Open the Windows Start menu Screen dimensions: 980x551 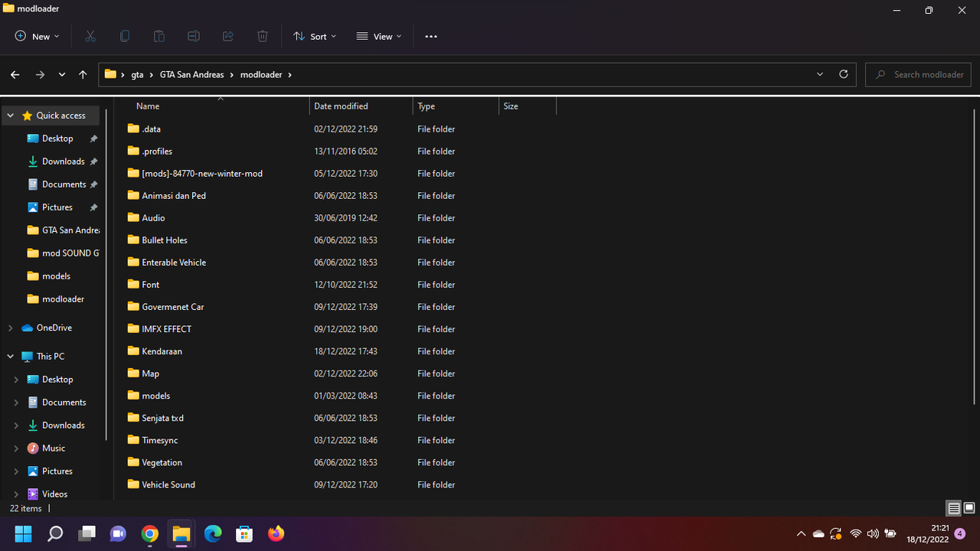23,533
